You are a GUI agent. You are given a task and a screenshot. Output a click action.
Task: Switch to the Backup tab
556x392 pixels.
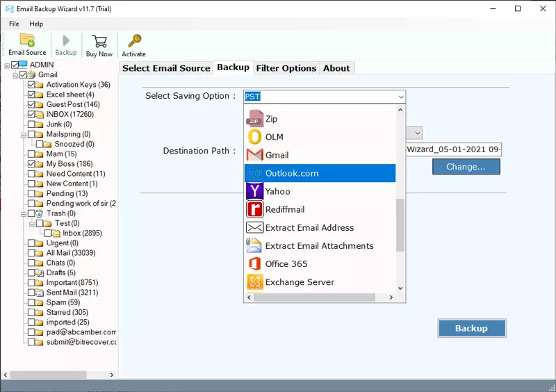[x=234, y=67]
